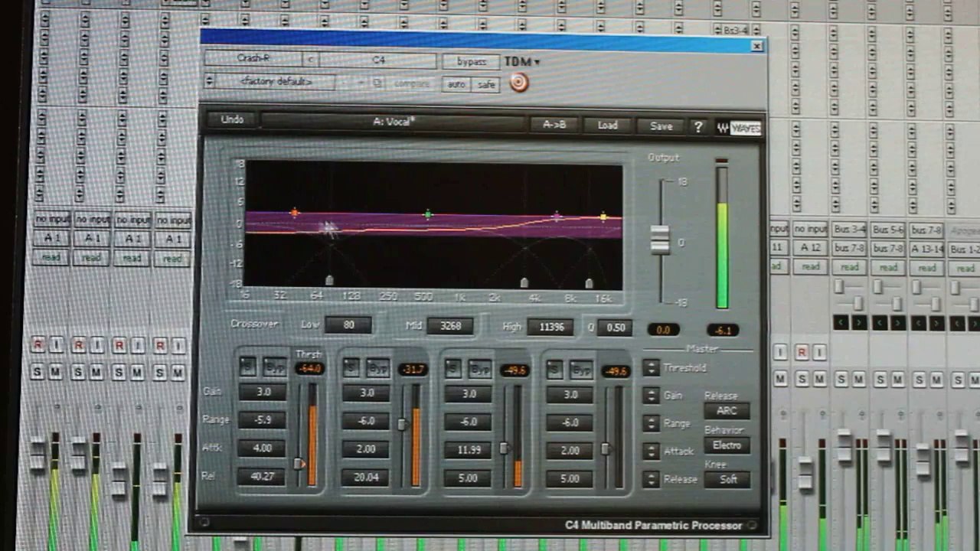Open the C4 plugin selector
Viewport: 980px width, 551px height.
(378, 60)
